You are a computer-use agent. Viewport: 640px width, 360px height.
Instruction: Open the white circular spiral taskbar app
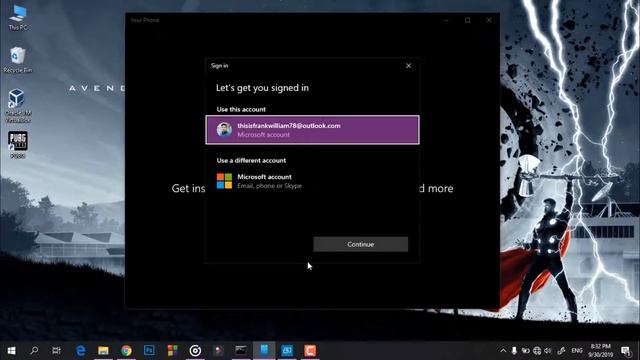[195, 351]
